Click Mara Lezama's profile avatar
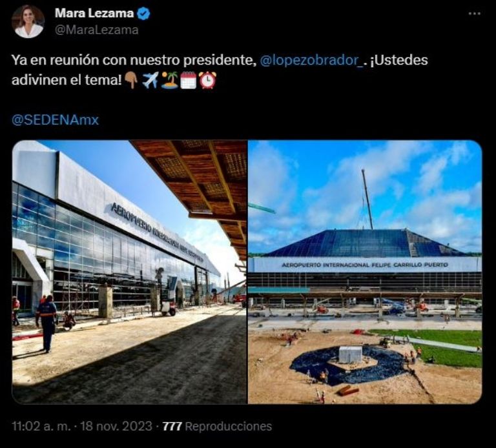496x448 pixels. pos(28,21)
